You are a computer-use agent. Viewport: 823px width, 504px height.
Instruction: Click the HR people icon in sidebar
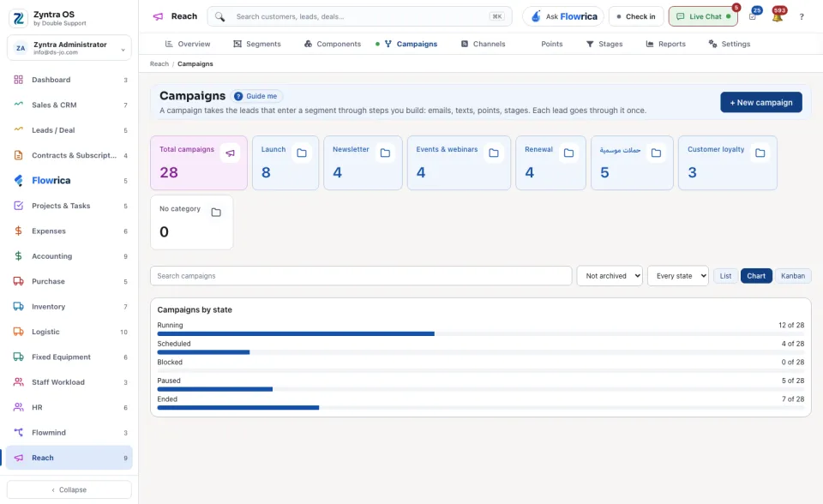click(18, 407)
